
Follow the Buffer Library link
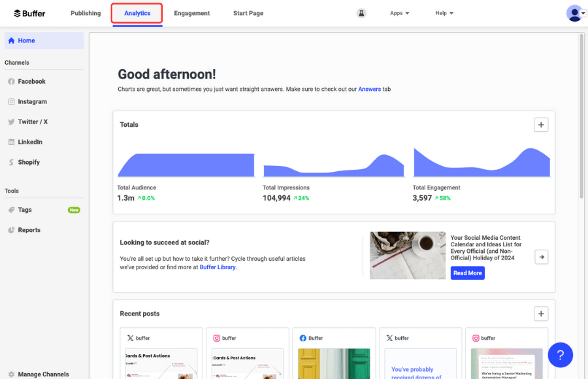pyautogui.click(x=218, y=267)
